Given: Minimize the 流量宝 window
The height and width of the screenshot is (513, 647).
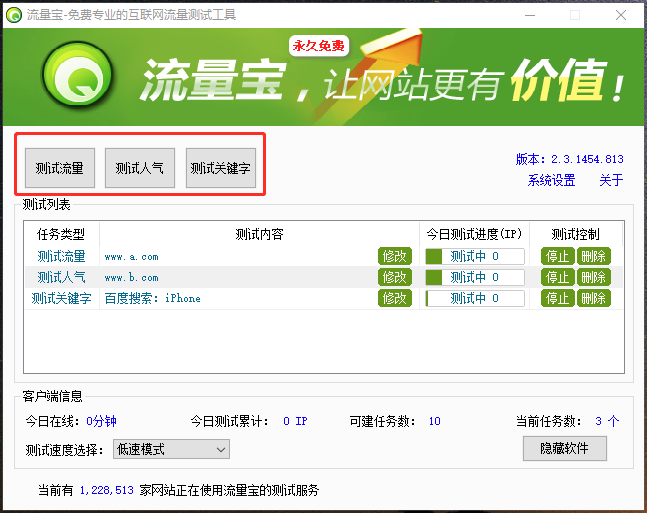Looking at the screenshot, I should [x=530, y=15].
